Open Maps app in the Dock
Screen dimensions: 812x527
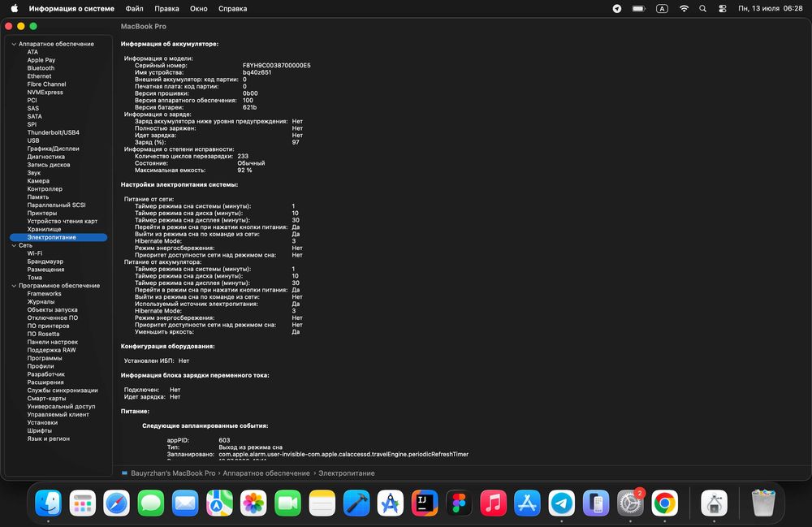pyautogui.click(x=219, y=503)
